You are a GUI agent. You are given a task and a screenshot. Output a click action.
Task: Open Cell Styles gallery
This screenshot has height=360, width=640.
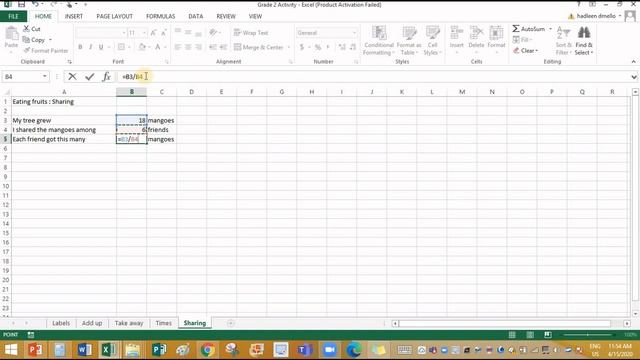tap(432, 40)
